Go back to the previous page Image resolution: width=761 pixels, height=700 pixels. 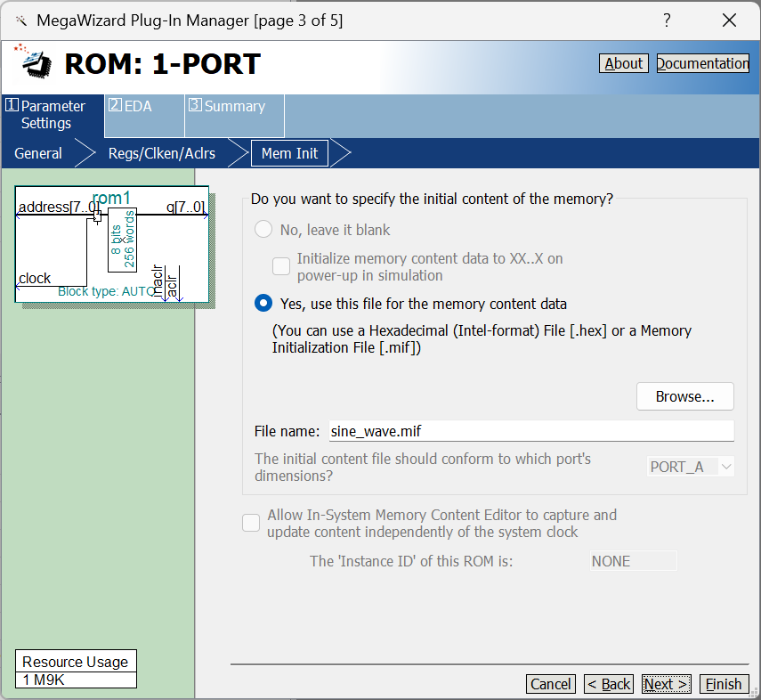tap(609, 684)
